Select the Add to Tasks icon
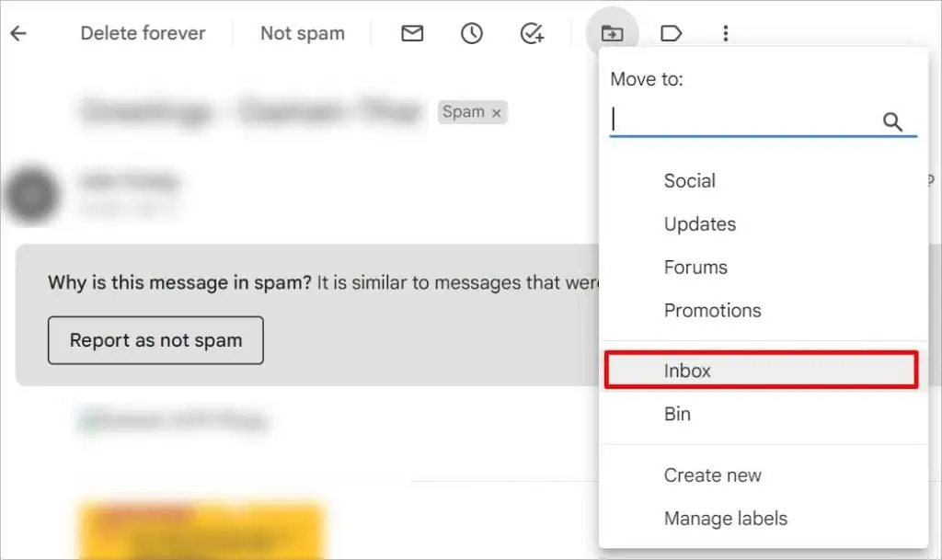Viewport: 942px width, 560px height. 532,33
